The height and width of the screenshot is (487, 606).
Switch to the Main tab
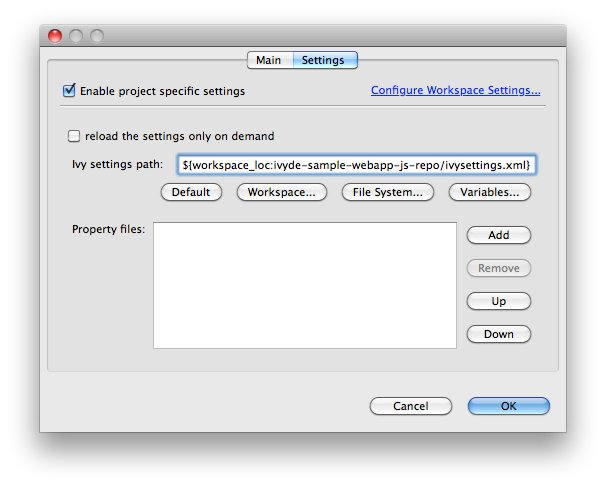(268, 60)
